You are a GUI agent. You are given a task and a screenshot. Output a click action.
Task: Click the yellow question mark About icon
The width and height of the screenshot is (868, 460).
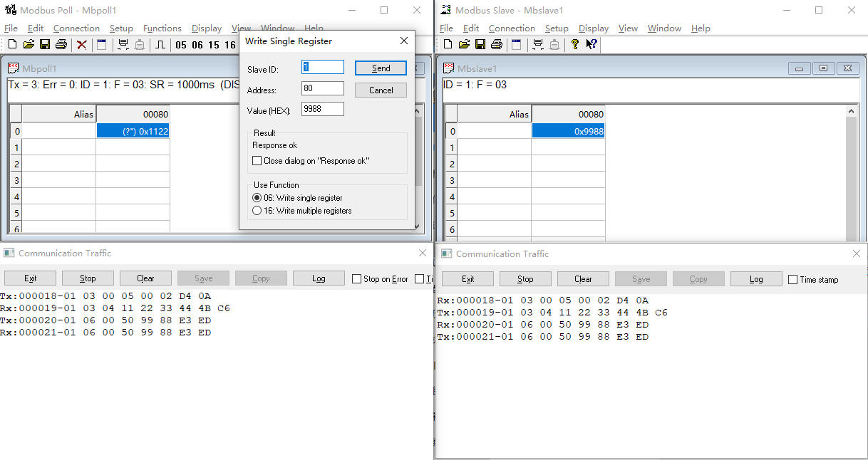pyautogui.click(x=575, y=45)
